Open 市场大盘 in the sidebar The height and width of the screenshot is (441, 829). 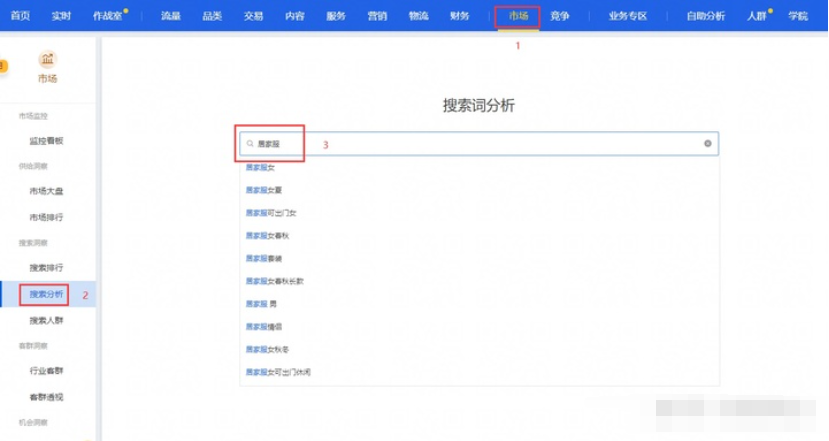coord(46,191)
